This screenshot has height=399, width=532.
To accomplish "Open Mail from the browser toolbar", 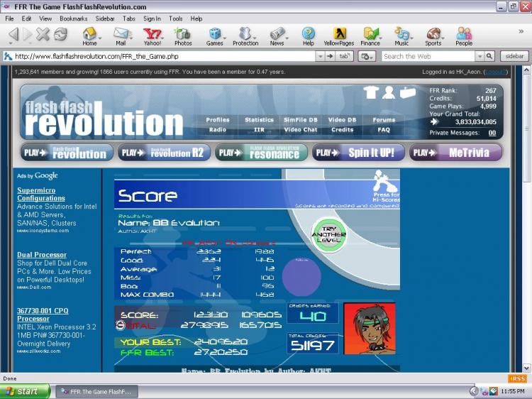I will pyautogui.click(x=121, y=36).
